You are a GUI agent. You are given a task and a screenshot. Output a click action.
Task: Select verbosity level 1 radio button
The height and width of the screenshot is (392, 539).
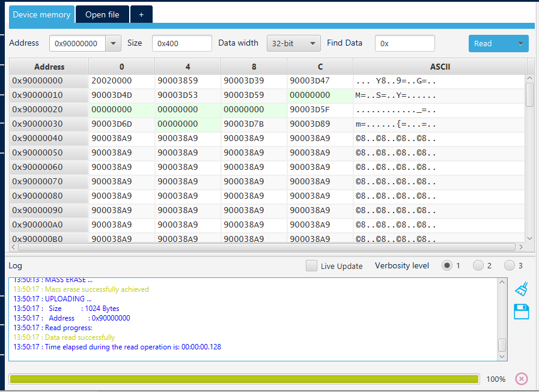click(x=447, y=265)
